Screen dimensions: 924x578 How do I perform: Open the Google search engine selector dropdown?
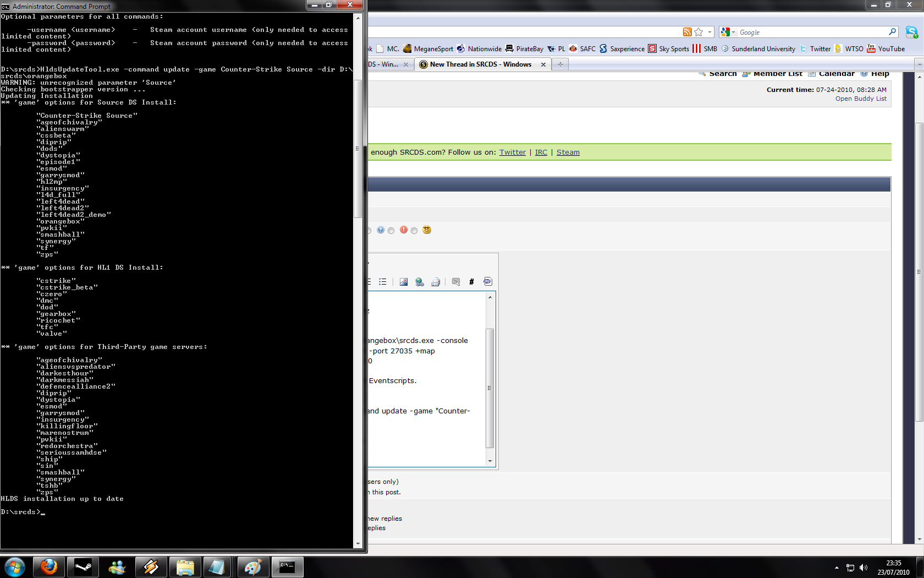pos(728,32)
